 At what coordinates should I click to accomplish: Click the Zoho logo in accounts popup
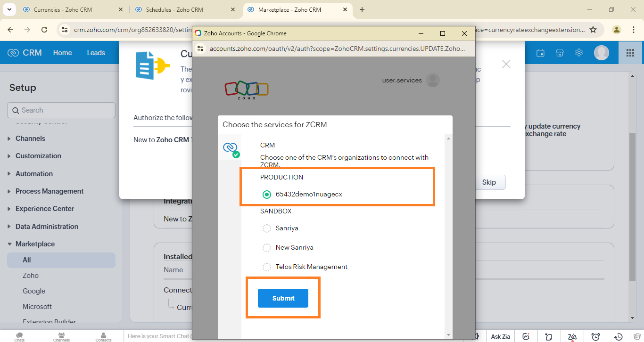click(x=247, y=90)
